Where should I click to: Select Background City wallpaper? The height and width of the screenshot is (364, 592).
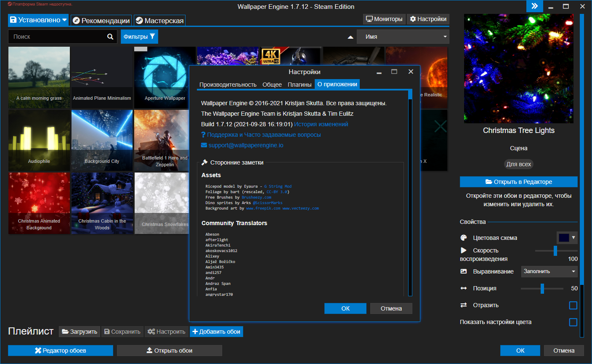(x=102, y=141)
